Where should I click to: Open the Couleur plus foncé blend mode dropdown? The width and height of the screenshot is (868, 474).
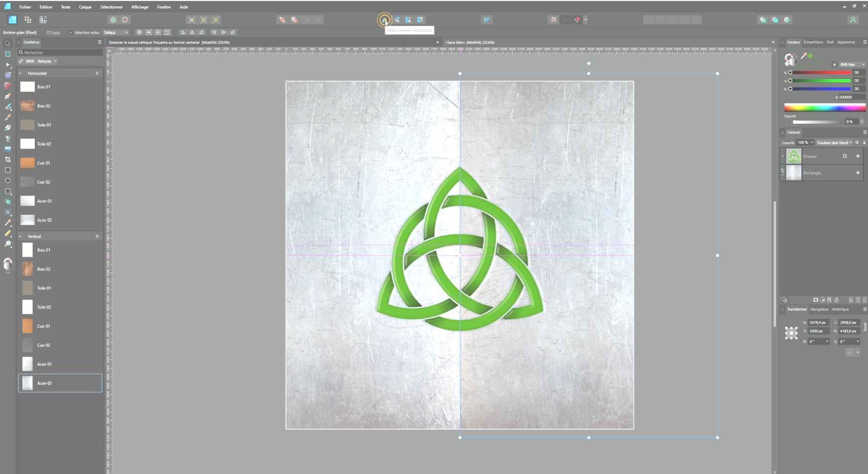click(x=834, y=143)
